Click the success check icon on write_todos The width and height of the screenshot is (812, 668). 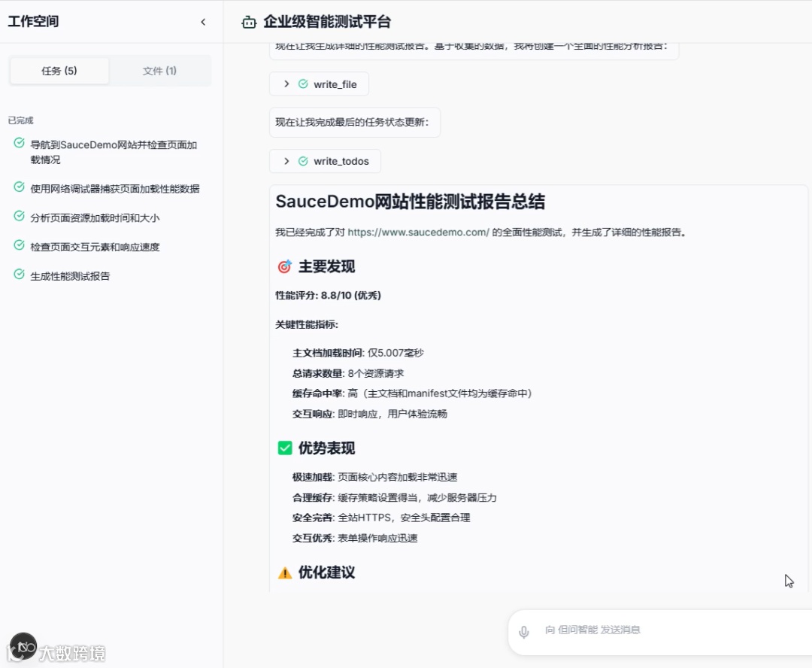pos(303,161)
